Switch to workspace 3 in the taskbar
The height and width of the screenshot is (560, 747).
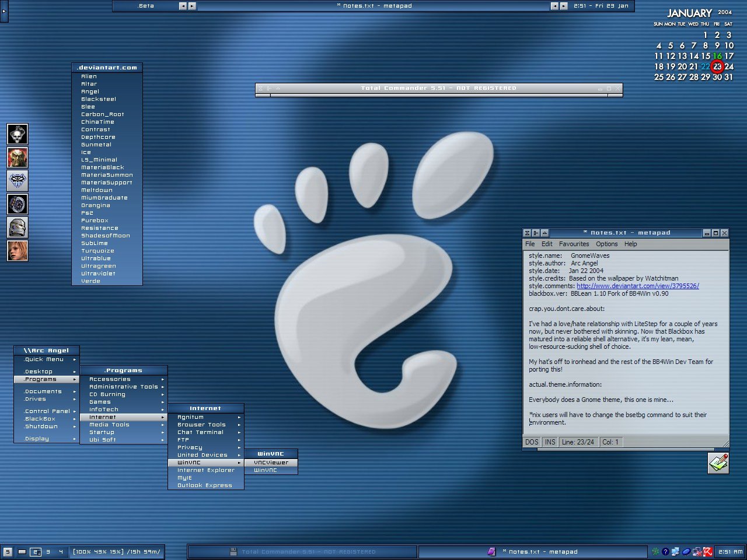(48, 551)
